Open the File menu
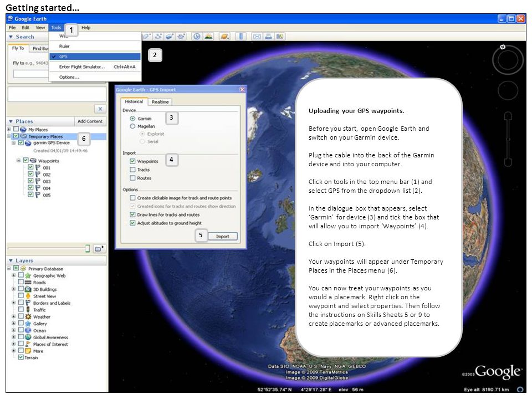Screen dimensions: 532x399 click(x=12, y=28)
